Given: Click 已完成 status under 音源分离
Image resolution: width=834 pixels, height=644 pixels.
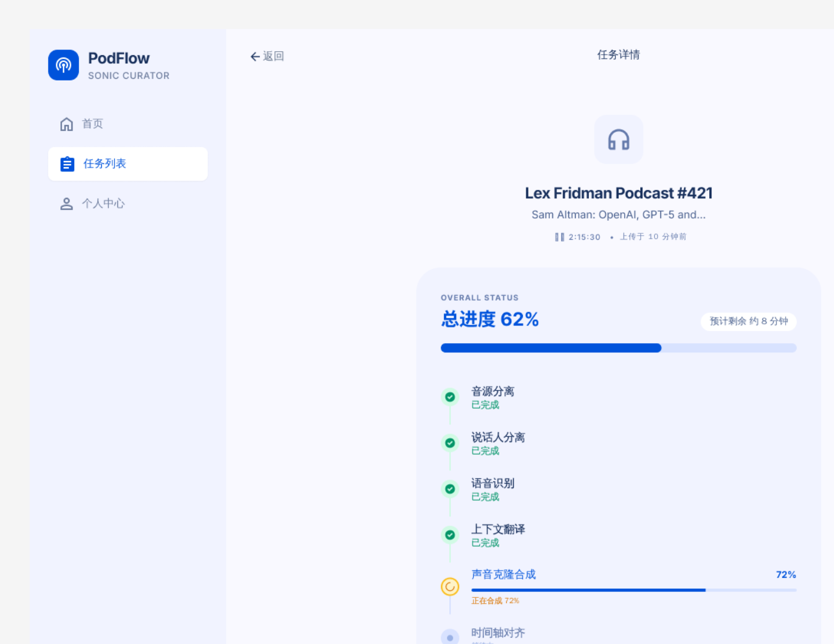Looking at the screenshot, I should [485, 405].
